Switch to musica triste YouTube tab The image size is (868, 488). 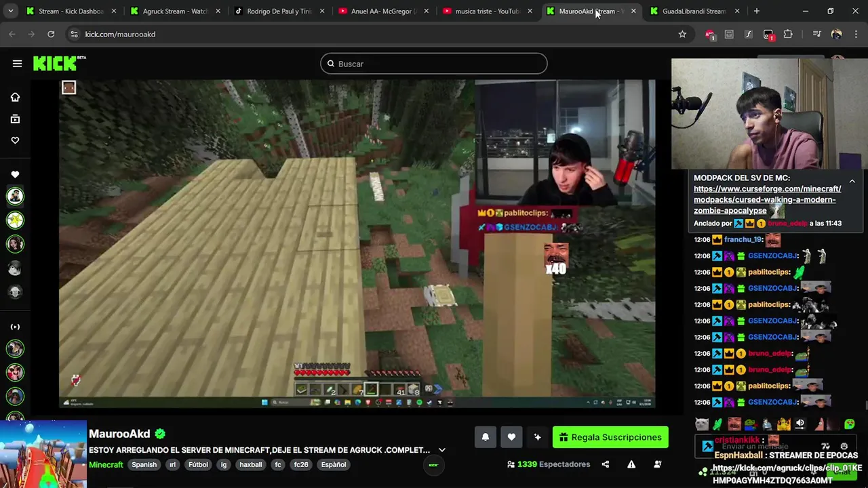pos(486,12)
